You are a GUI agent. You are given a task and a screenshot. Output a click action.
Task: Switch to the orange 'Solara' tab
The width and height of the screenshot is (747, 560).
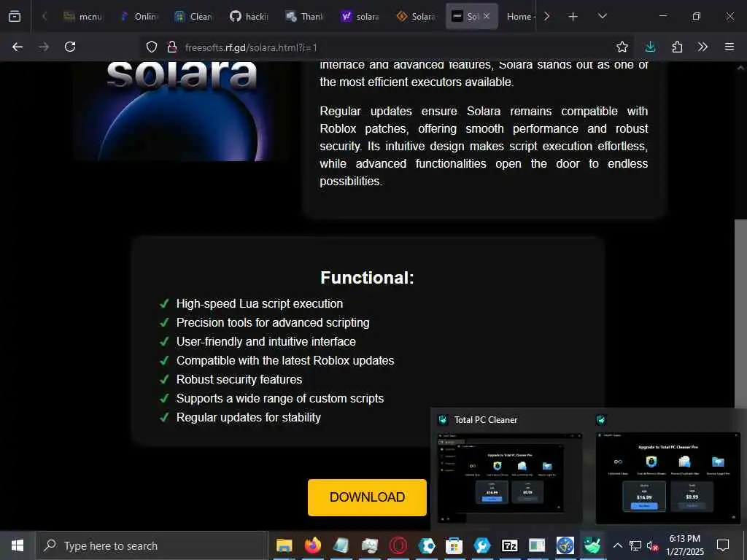point(416,17)
